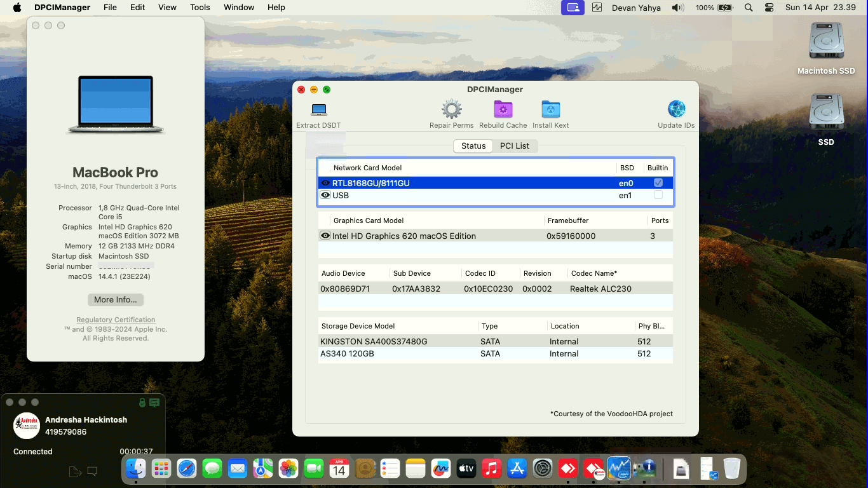Click the More Info... button
This screenshot has width=868, height=488.
tap(116, 300)
